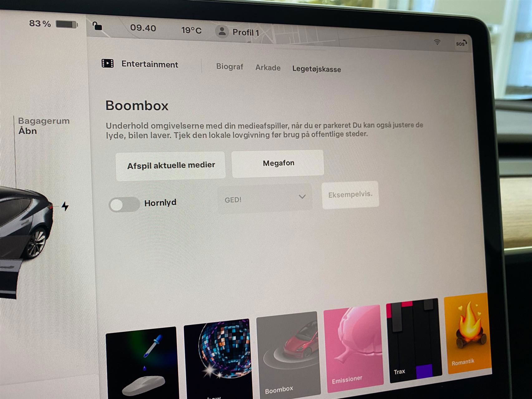Tap the Entertainment heading label
The image size is (532, 399).
click(x=150, y=64)
